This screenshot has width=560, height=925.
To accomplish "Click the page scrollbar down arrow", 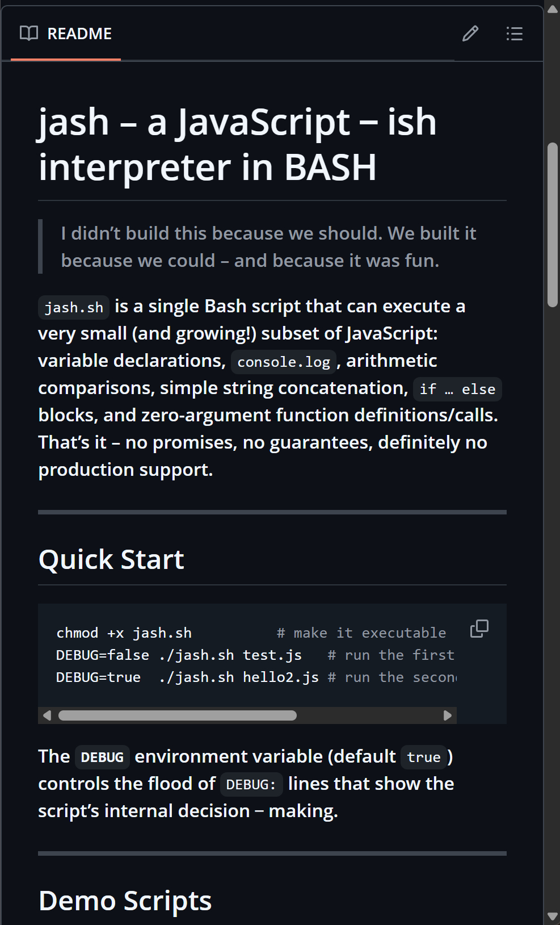I will 552,916.
